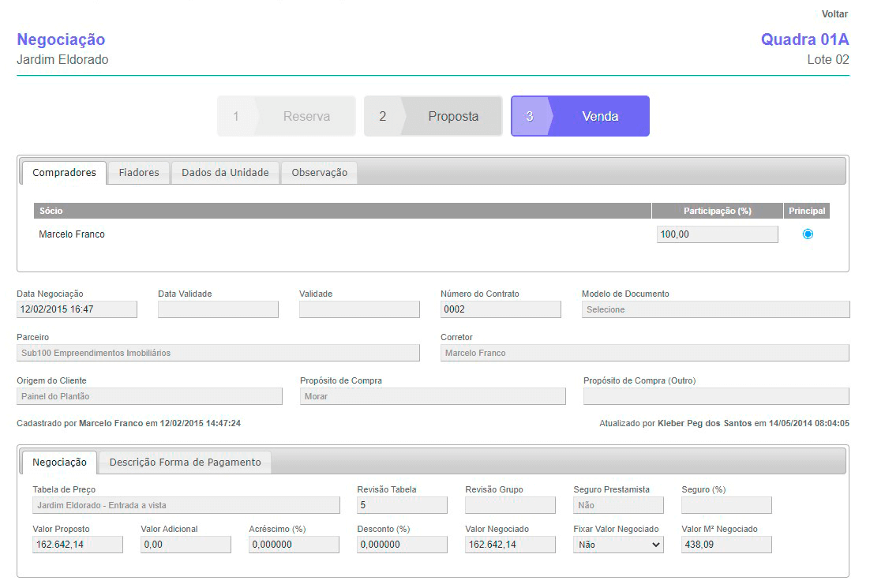Open the Seguro Prestamista dropdown
Screen dimensions: 870x588
618,505
